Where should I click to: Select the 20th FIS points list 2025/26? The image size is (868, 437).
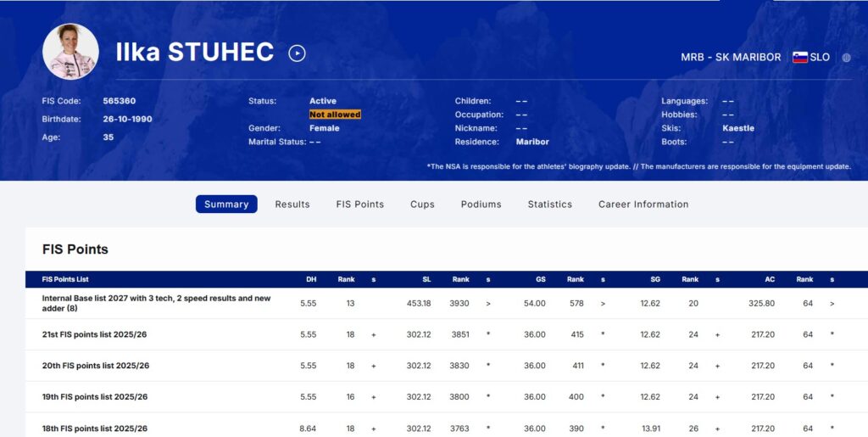click(x=96, y=366)
